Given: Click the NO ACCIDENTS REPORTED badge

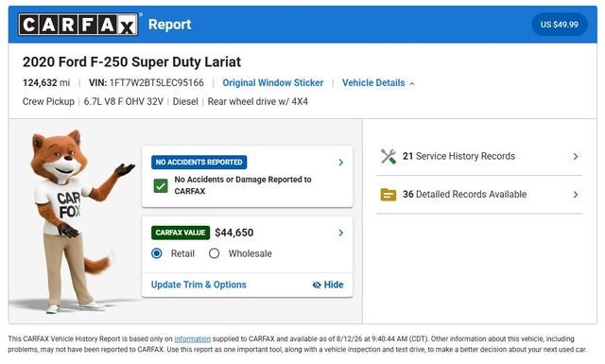Looking at the screenshot, I should tap(199, 162).
